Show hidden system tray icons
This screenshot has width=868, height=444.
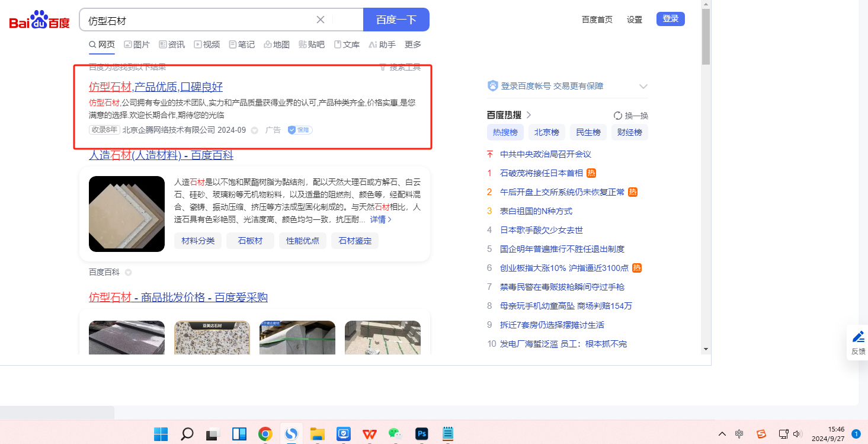coord(722,434)
